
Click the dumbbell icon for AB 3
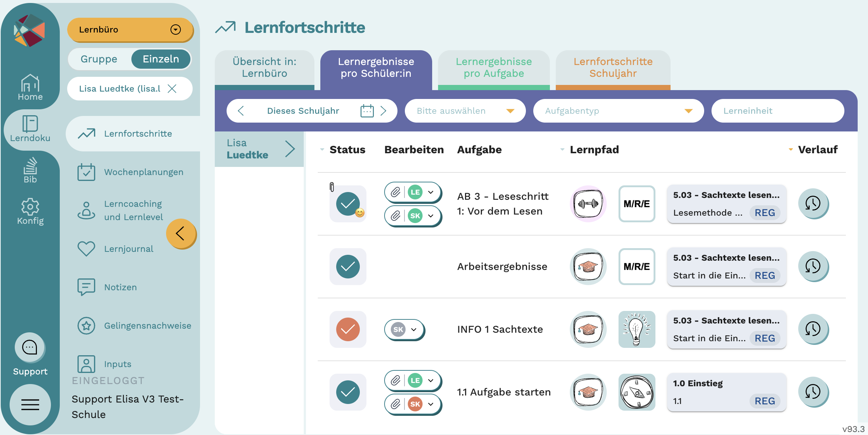(x=588, y=203)
